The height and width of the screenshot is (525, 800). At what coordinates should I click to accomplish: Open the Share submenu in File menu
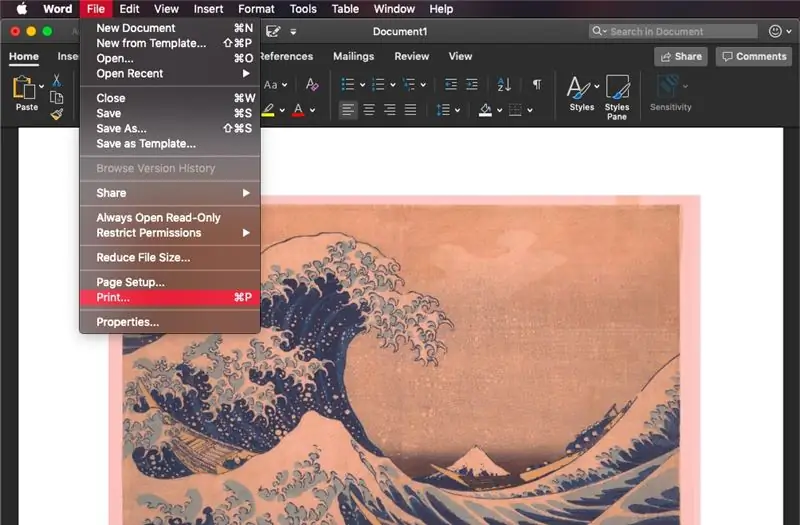170,193
